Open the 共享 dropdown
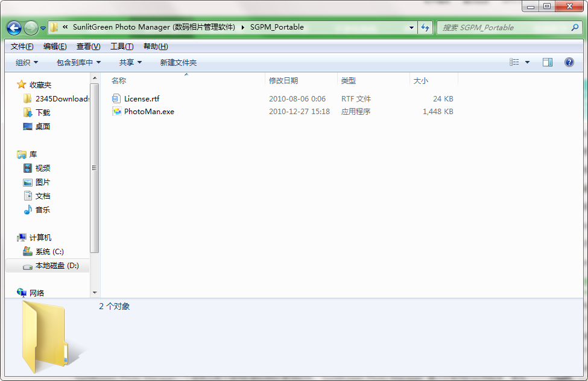This screenshot has height=381, width=588. (130, 62)
